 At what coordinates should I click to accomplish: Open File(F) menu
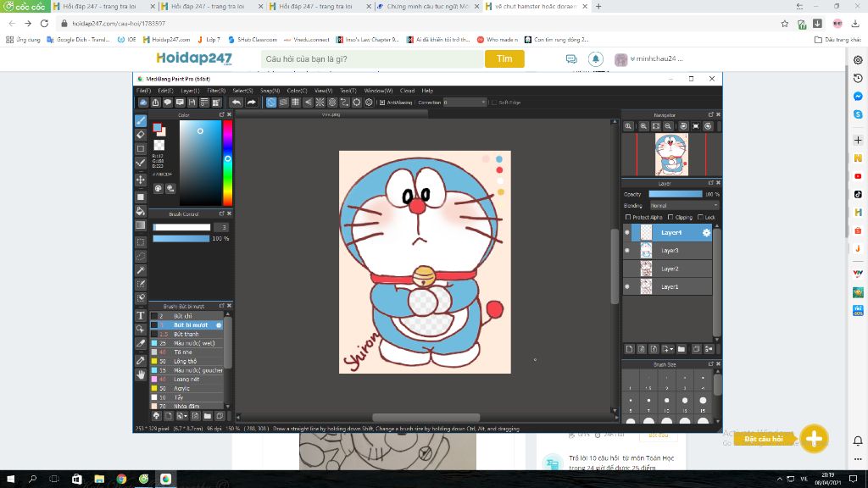pyautogui.click(x=143, y=91)
